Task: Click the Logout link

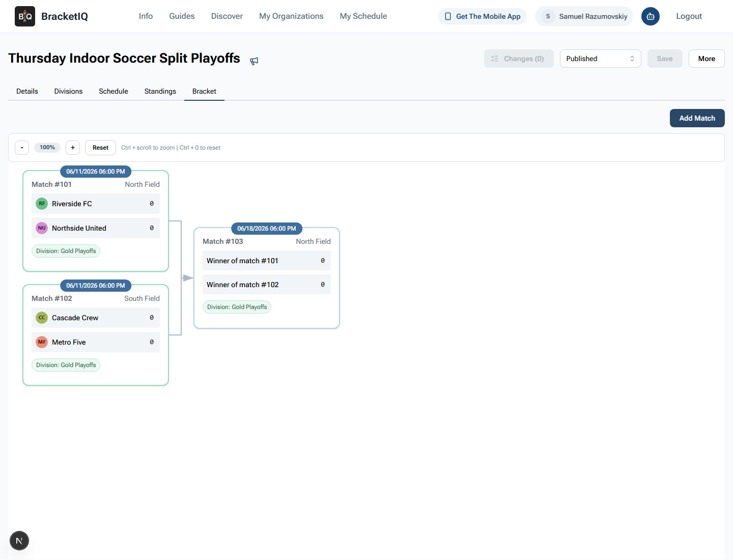Action: click(x=689, y=16)
